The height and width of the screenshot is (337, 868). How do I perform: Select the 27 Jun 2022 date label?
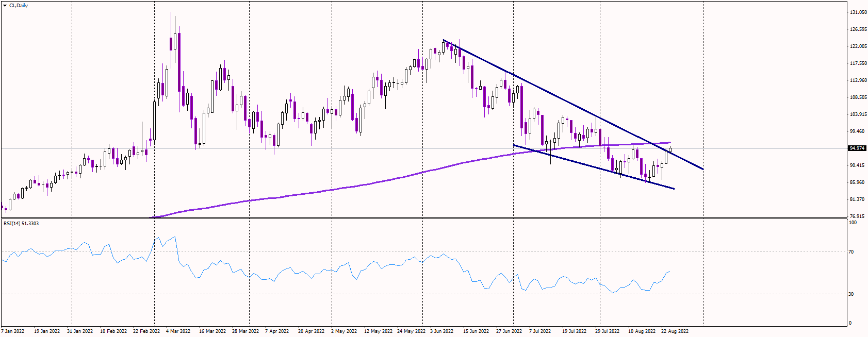tap(509, 331)
